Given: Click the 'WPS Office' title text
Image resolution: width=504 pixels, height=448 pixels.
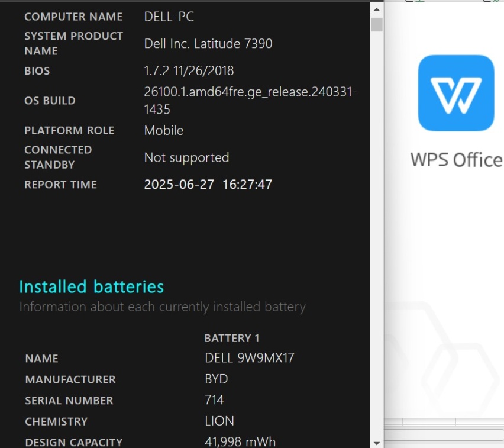Looking at the screenshot, I should click(457, 160).
